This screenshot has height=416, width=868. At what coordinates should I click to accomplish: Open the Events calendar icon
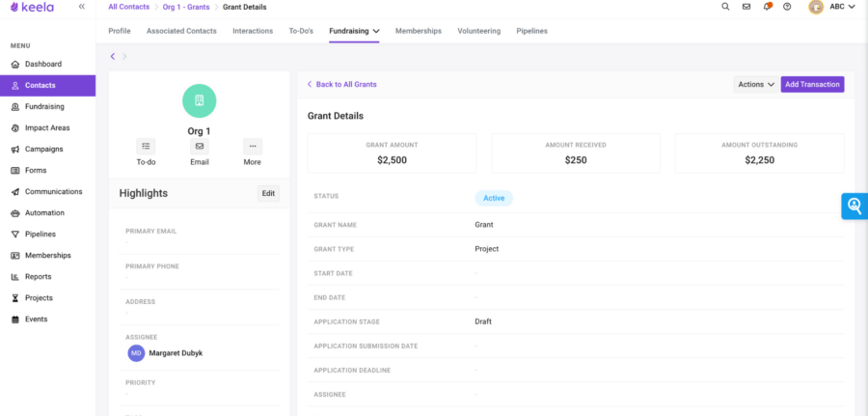(15, 319)
